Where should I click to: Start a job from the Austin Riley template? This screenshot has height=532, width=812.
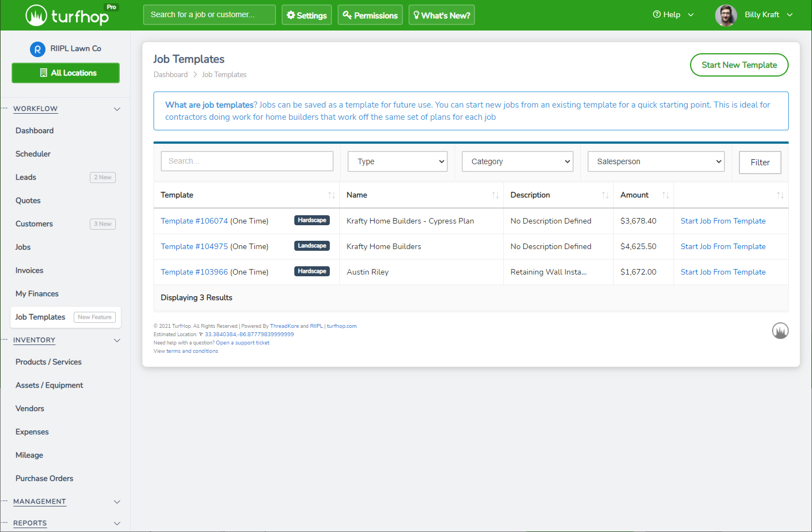point(722,272)
